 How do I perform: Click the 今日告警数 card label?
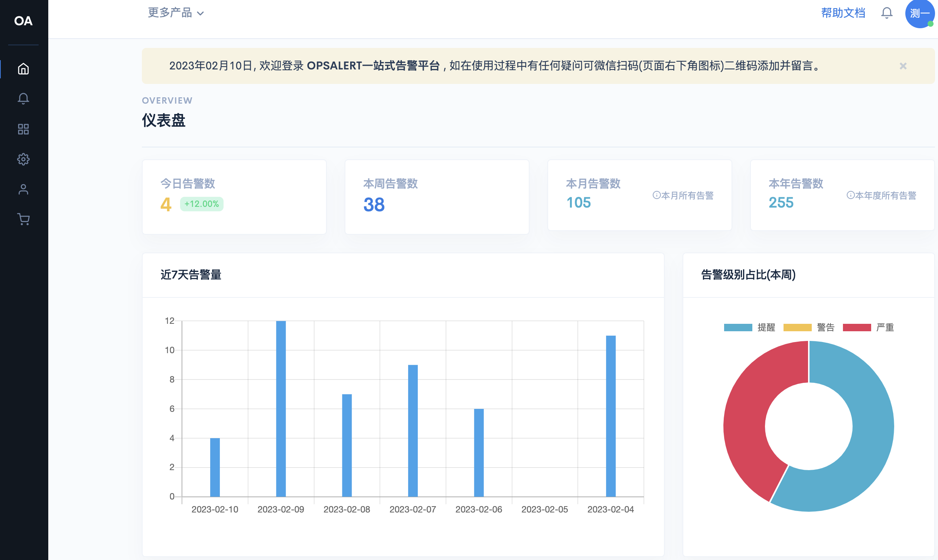pyautogui.click(x=188, y=183)
